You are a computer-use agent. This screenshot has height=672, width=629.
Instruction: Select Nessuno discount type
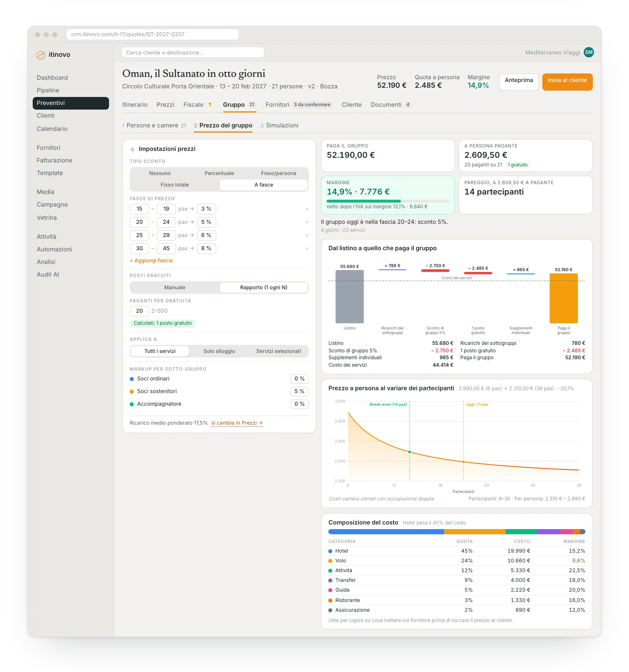pos(160,173)
